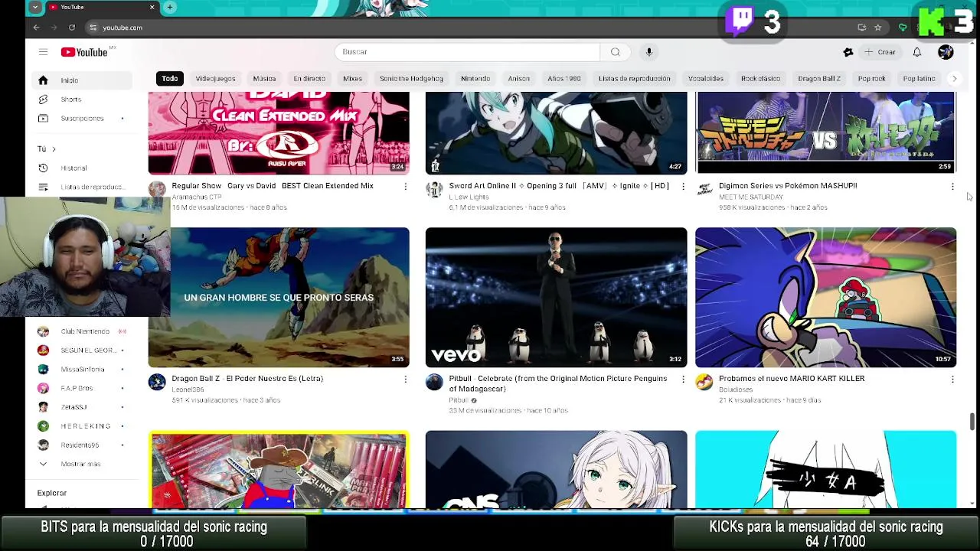The width and height of the screenshot is (980, 551).
Task: Open ZetaSSJ channel subscription
Action: [83, 407]
